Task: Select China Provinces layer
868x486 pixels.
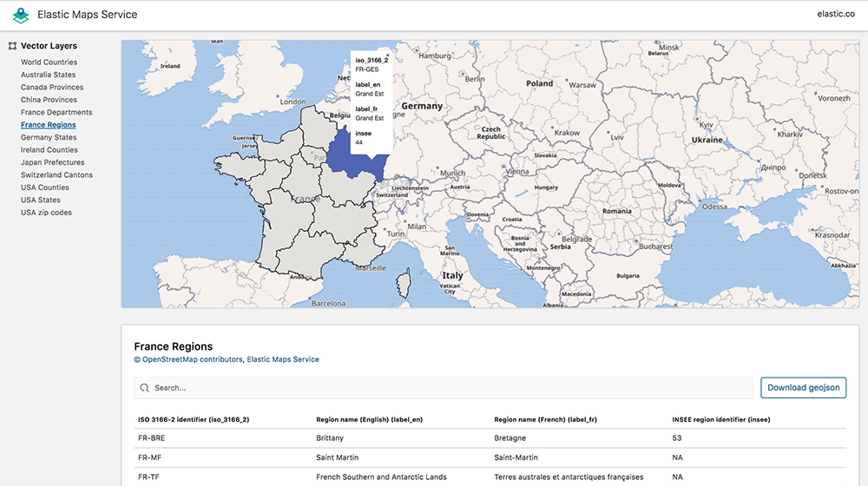Action: 49,100
